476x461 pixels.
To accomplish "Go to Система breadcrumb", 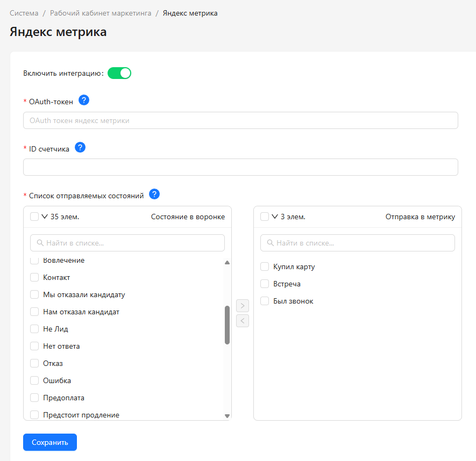I will click(24, 13).
